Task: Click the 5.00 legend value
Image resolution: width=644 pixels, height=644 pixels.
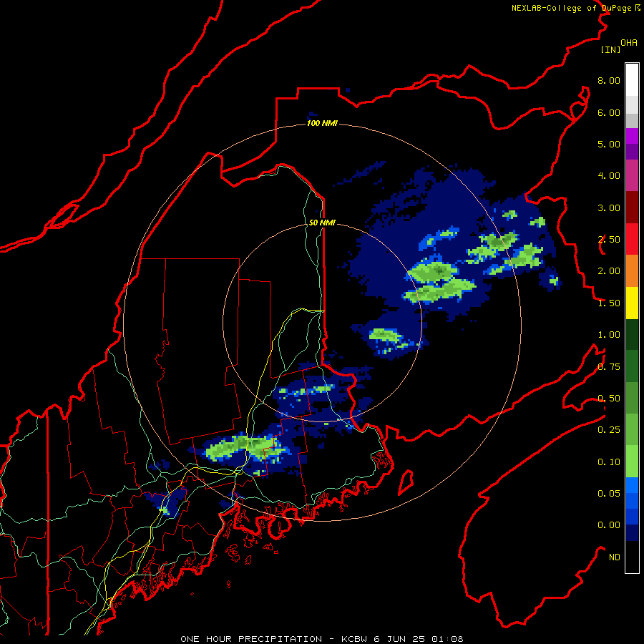Action: [609, 144]
